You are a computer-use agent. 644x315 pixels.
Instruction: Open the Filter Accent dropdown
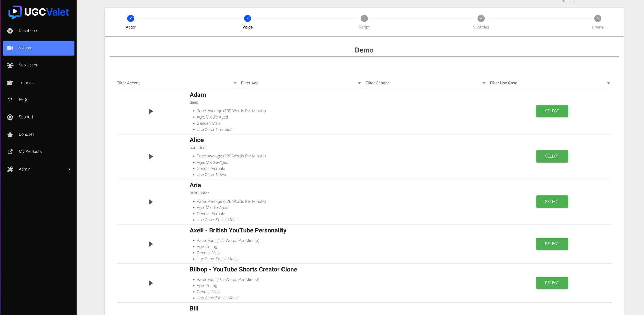(177, 83)
